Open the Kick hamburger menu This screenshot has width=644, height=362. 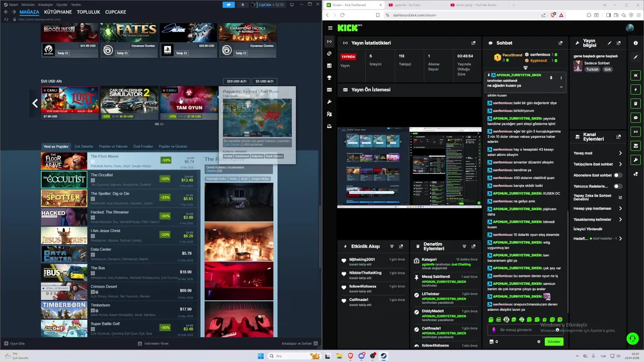coord(330,28)
